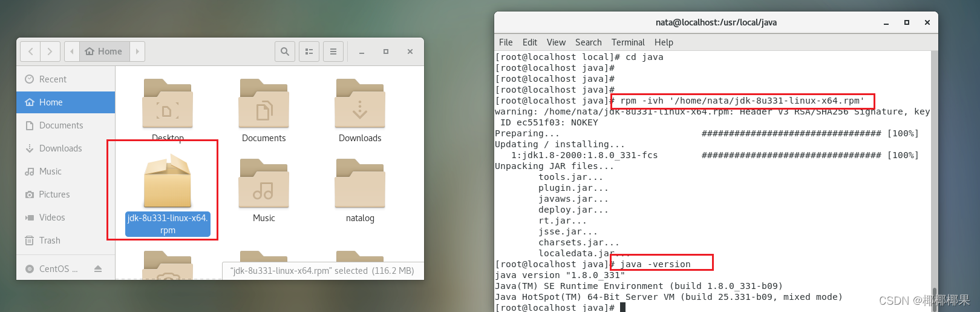This screenshot has height=312, width=980.
Task: Eject the CentOS volume
Action: (98, 269)
